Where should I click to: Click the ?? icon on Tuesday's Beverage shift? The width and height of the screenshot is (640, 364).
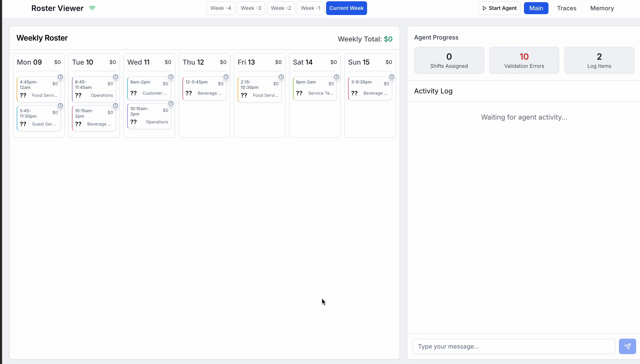click(x=78, y=124)
